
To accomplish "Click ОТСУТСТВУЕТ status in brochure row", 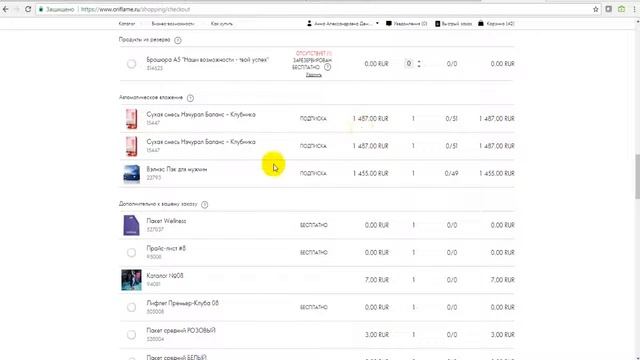I will click(x=314, y=53).
